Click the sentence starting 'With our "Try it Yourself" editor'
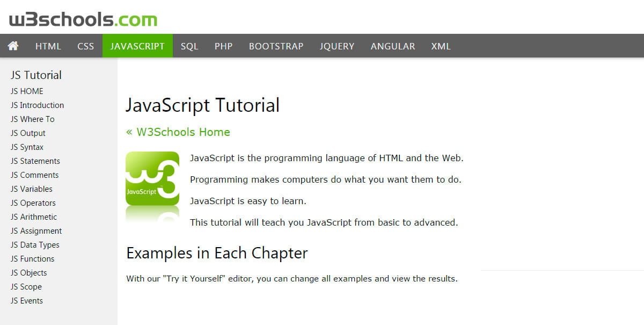 [x=292, y=279]
